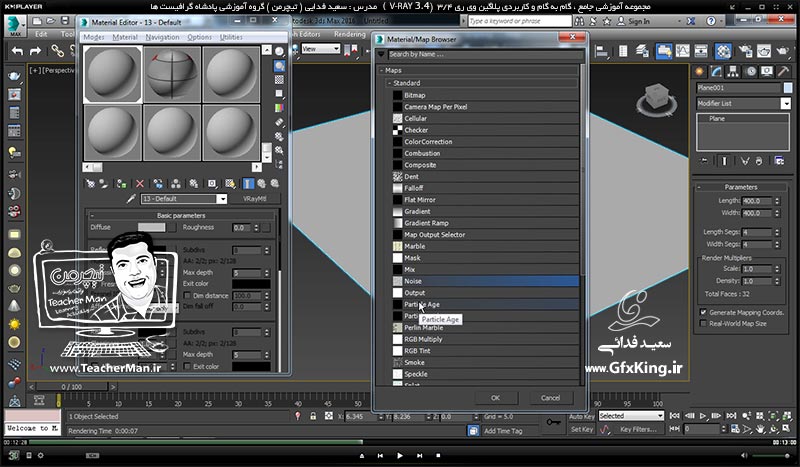Toggle the Dim distance checkbox
The height and width of the screenshot is (467, 800).
click(187, 296)
